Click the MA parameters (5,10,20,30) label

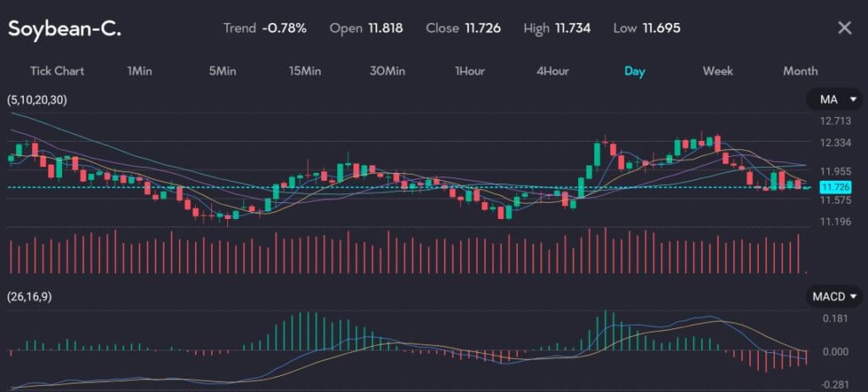click(x=37, y=100)
